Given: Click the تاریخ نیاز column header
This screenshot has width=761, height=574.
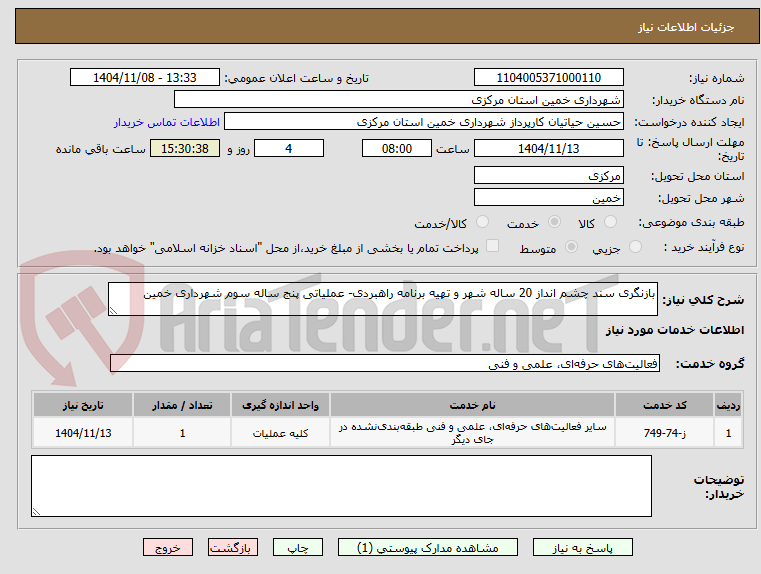Looking at the screenshot, I should click(x=83, y=405).
